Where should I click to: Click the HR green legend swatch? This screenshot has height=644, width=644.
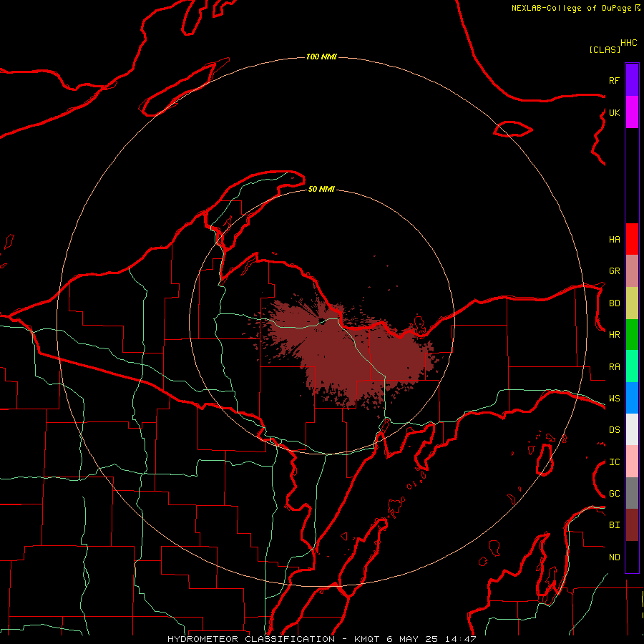[x=632, y=335]
